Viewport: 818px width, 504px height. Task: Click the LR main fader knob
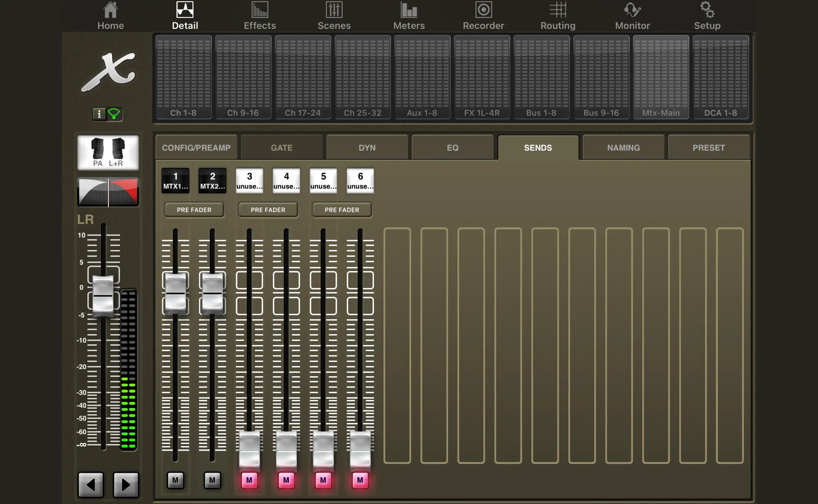click(103, 295)
